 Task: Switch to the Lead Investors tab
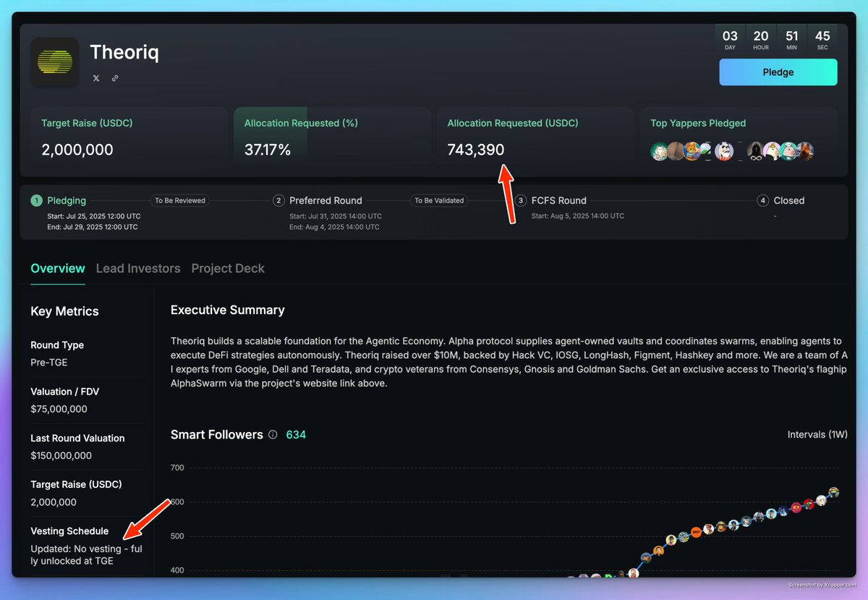138,269
